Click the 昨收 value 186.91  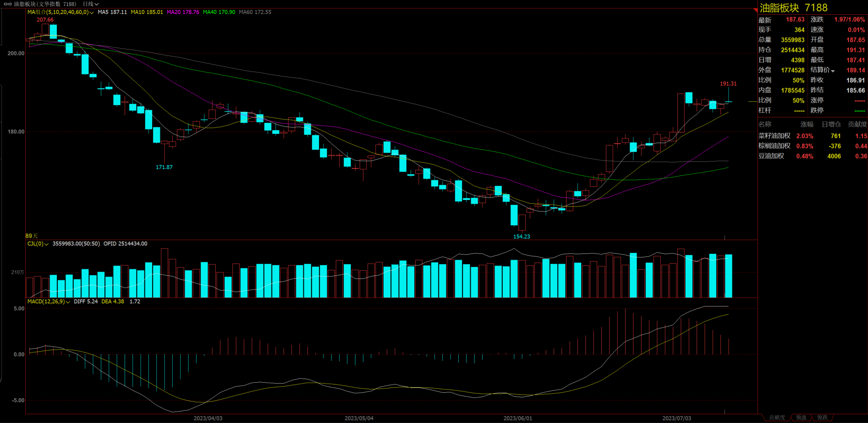pos(856,80)
